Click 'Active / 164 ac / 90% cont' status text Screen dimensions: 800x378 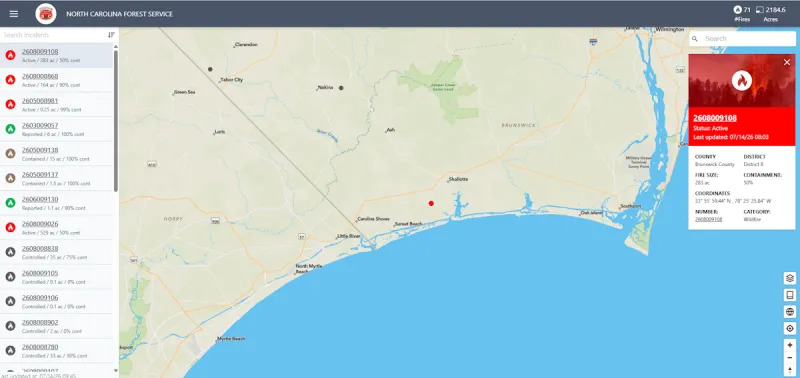(51, 85)
